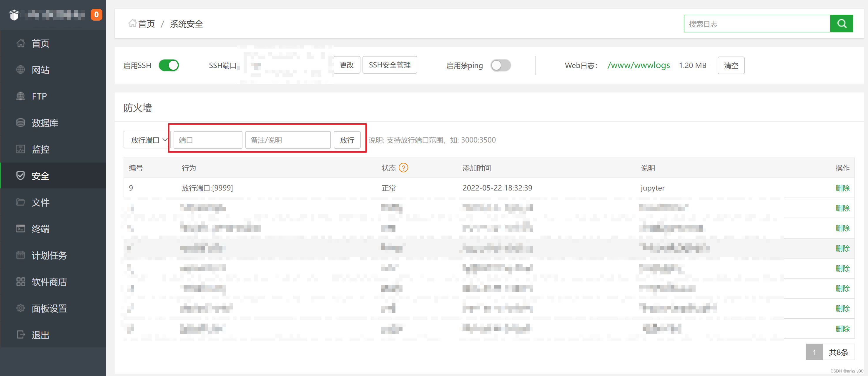Go to 首页 in the sidebar
The image size is (868, 376).
tap(40, 44)
